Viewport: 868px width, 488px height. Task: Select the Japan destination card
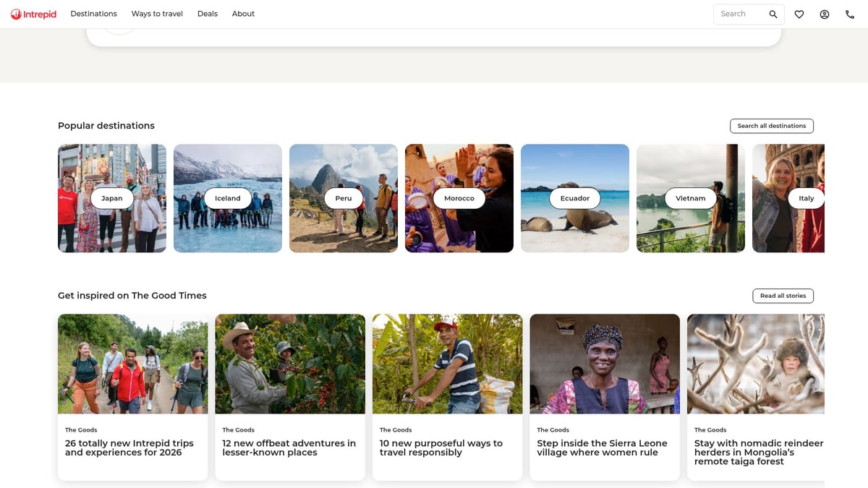(112, 198)
